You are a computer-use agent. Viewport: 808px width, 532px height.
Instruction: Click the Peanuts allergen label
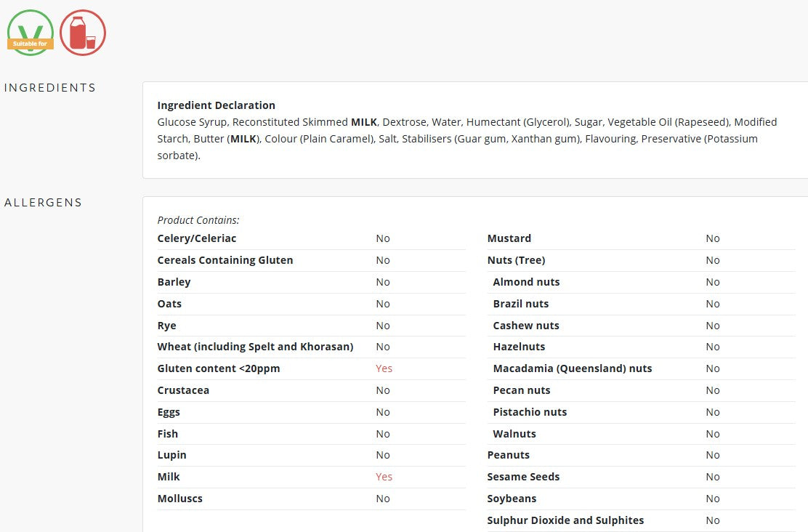pyautogui.click(x=509, y=455)
